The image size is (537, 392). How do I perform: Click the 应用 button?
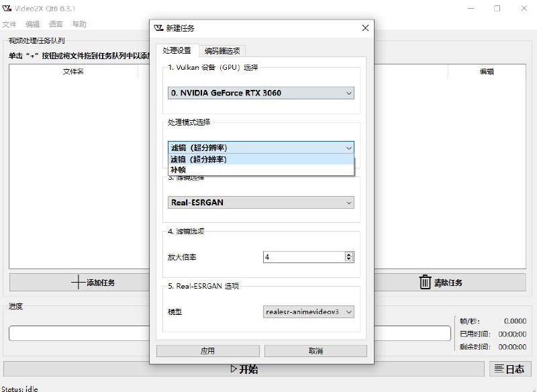(x=207, y=351)
